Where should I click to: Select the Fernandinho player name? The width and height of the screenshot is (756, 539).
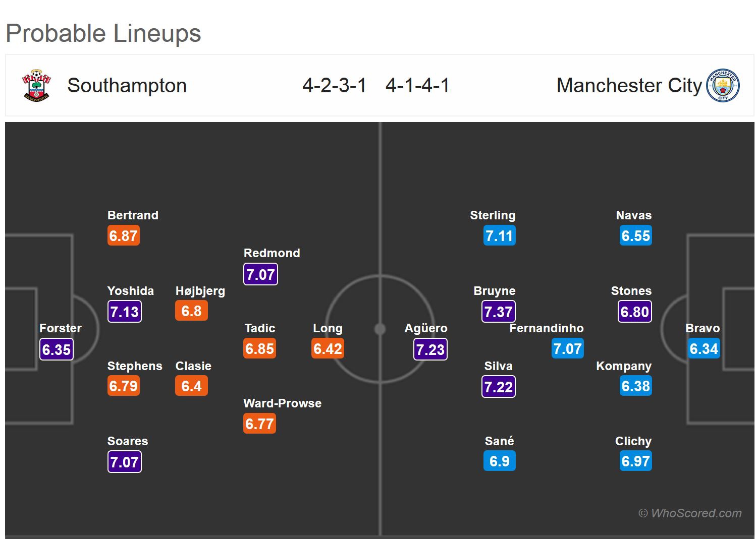pos(547,328)
